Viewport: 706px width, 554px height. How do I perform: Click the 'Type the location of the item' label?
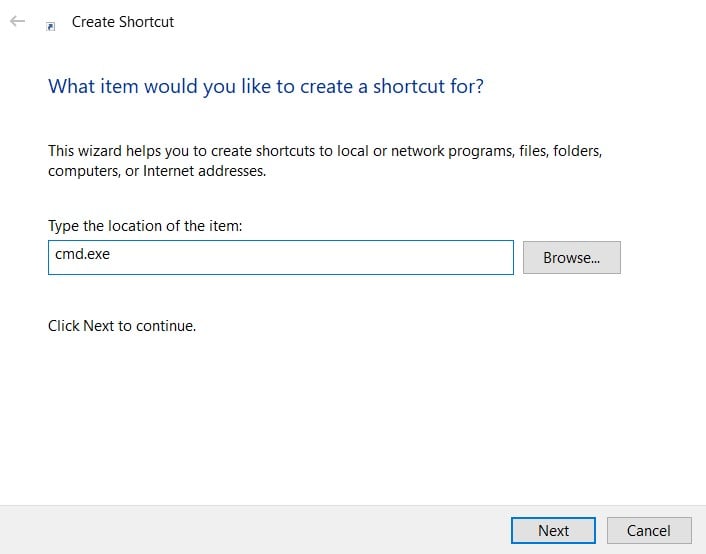pyautogui.click(x=145, y=226)
